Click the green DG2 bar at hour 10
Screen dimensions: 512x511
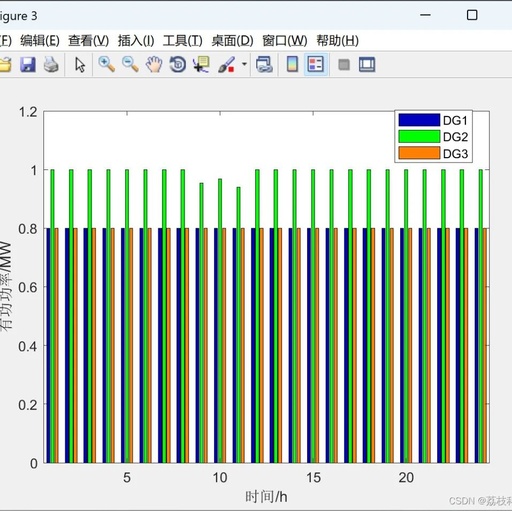pyautogui.click(x=220, y=321)
